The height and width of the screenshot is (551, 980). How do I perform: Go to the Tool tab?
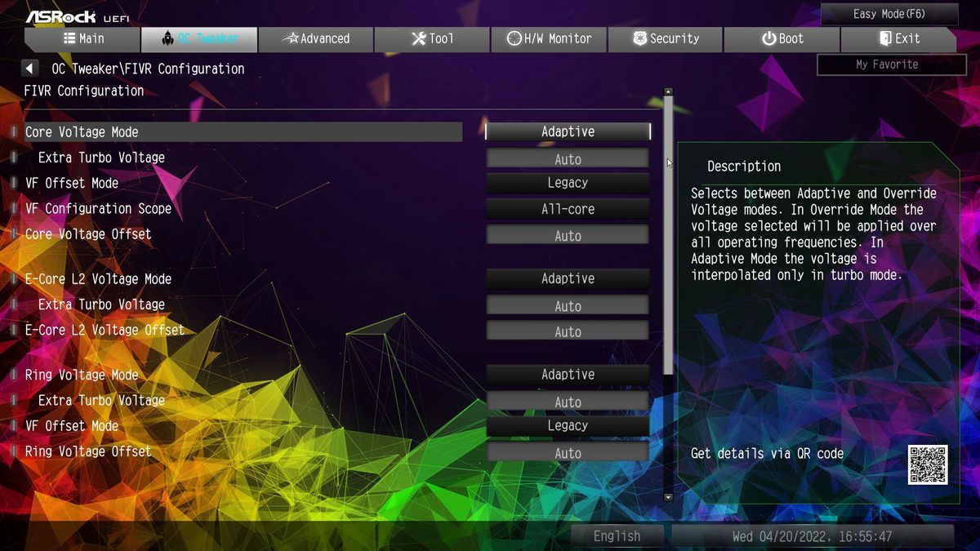(432, 39)
